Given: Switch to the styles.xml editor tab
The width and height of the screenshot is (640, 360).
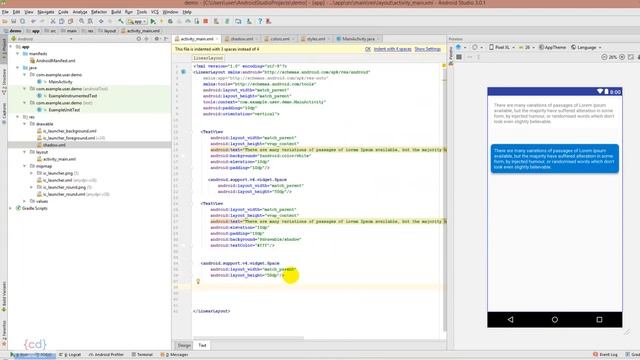Looking at the screenshot, I should [316, 39].
